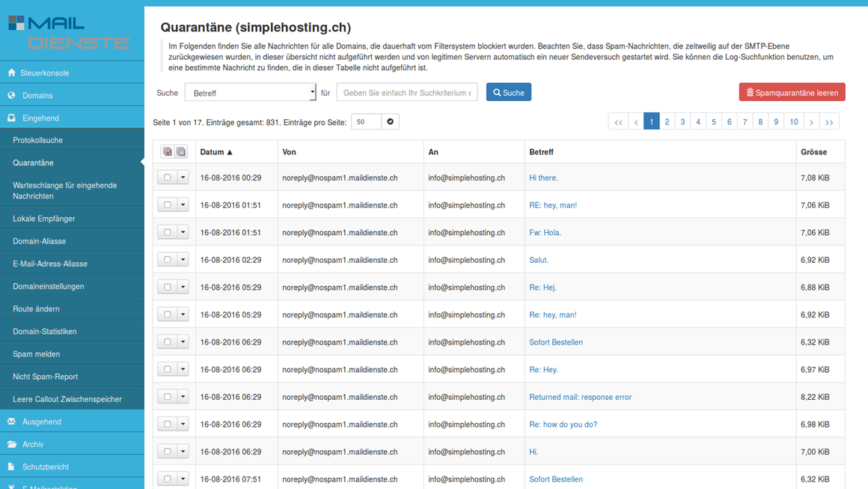Click the select-all icon in table header

(168, 152)
